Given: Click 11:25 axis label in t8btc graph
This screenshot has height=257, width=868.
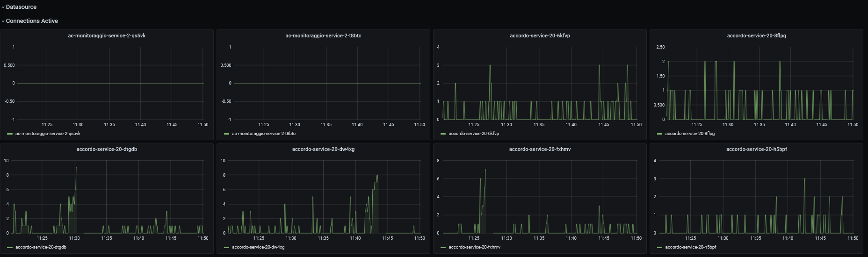Looking at the screenshot, I should 263,125.
